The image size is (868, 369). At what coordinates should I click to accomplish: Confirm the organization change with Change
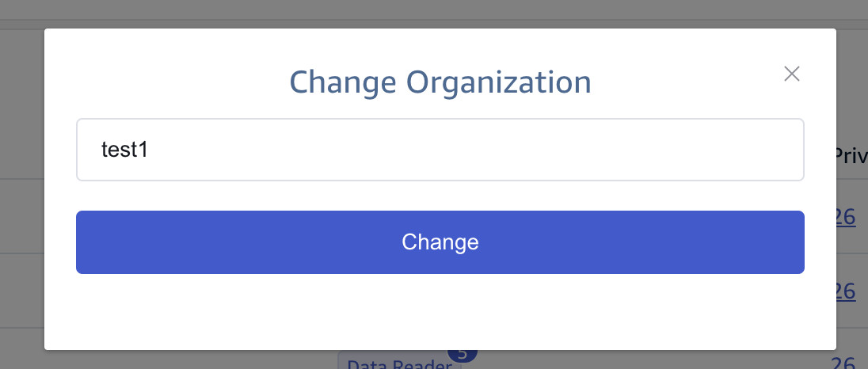tap(440, 242)
